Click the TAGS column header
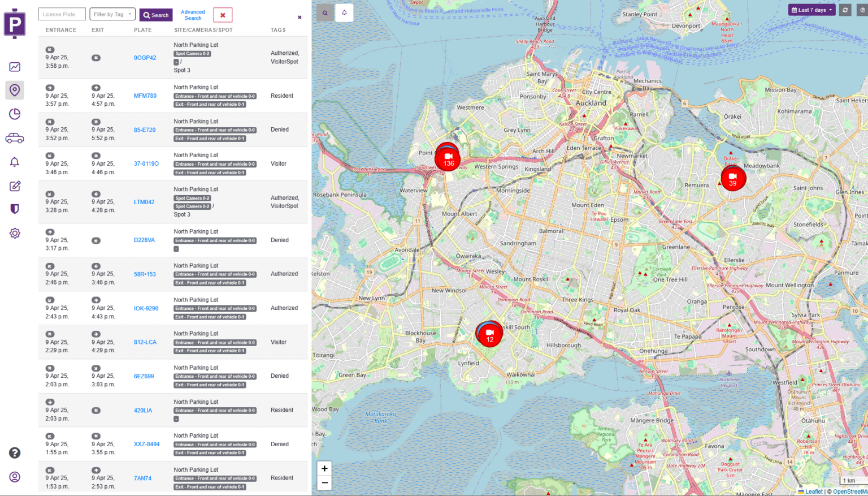This screenshot has width=868, height=496. pyautogui.click(x=278, y=30)
